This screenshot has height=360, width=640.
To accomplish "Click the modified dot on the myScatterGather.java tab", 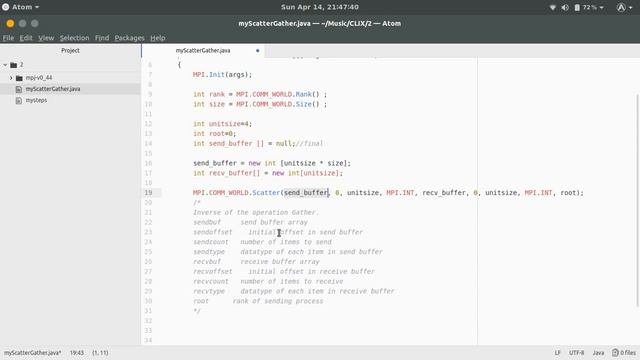I will 258,51.
